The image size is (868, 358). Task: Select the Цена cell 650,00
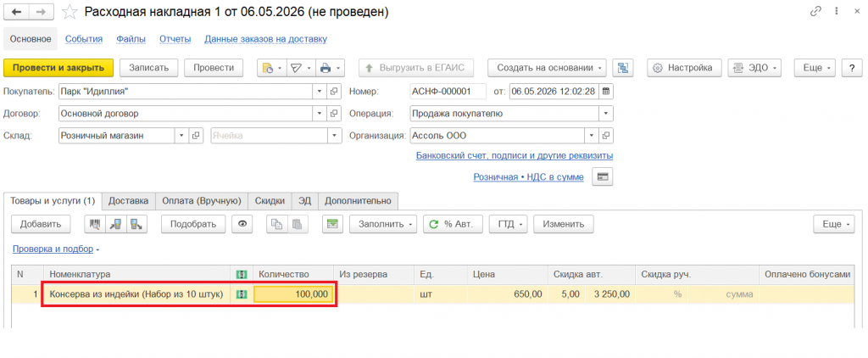(x=507, y=295)
